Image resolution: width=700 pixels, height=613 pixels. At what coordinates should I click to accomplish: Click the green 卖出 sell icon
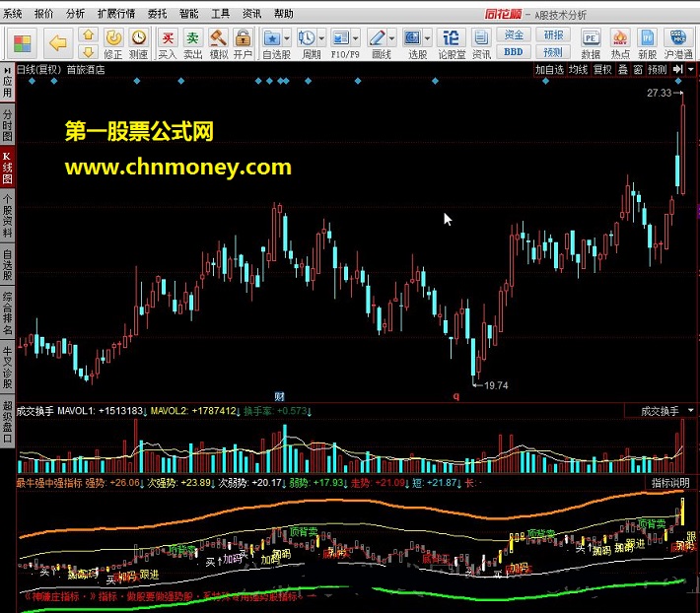point(193,37)
